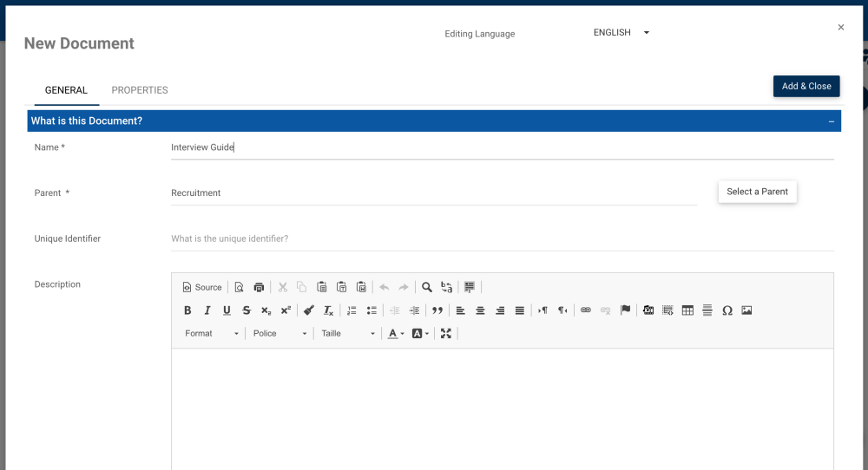Click the Insert Iframe icon
The image size is (868, 470).
(x=667, y=310)
